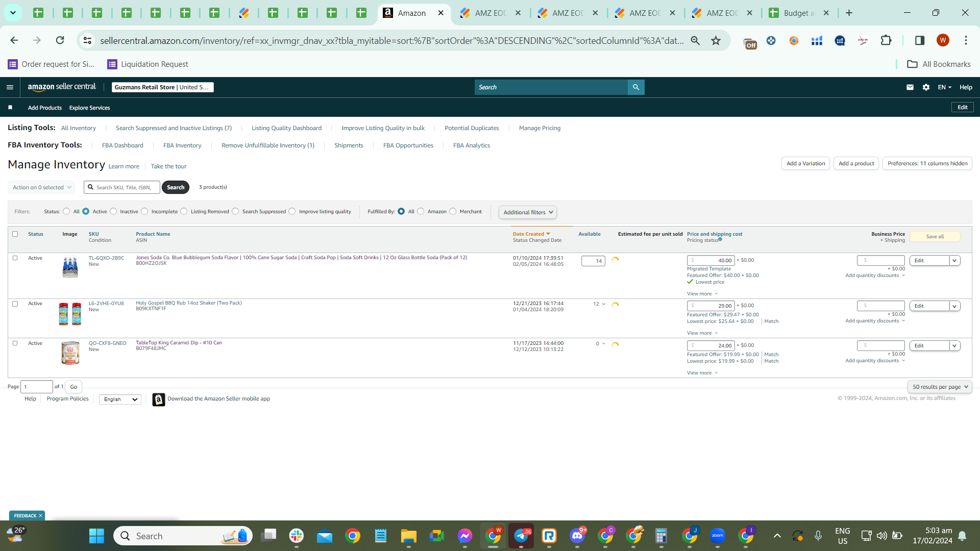Click the Save all button
This screenshot has width=980, height=551.
pos(935,237)
